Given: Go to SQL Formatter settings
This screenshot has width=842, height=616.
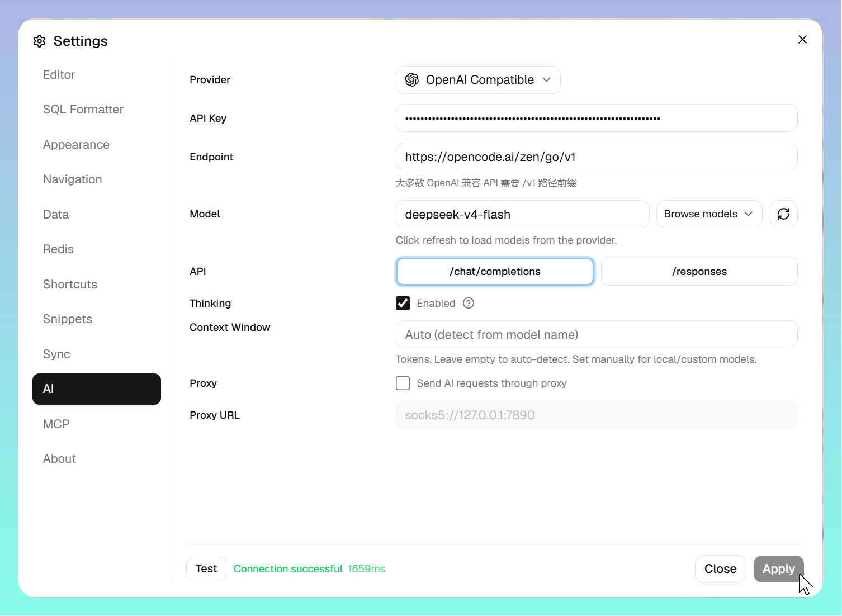Looking at the screenshot, I should [97, 110].
